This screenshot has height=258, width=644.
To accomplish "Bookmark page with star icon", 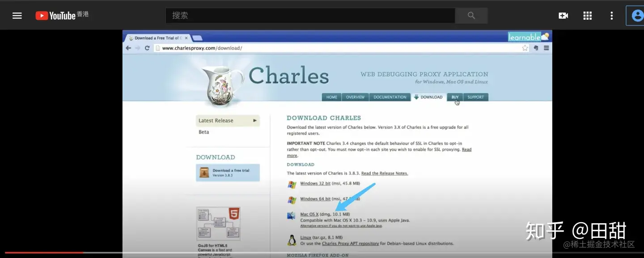I will [x=525, y=48].
